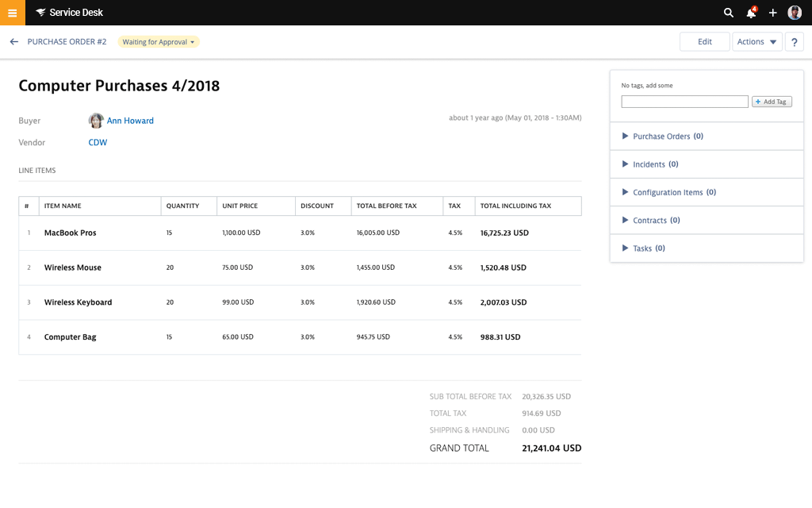Open help with the question mark icon
The image size is (812, 508).
click(x=794, y=41)
